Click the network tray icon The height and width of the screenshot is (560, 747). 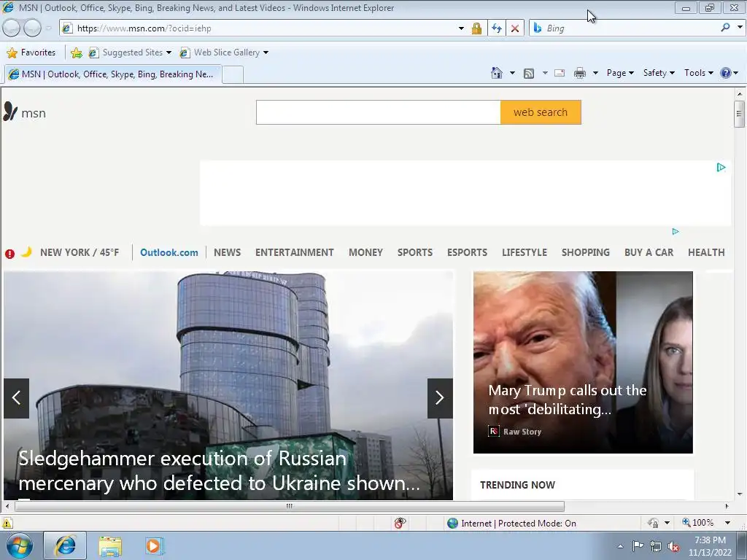[656, 546]
